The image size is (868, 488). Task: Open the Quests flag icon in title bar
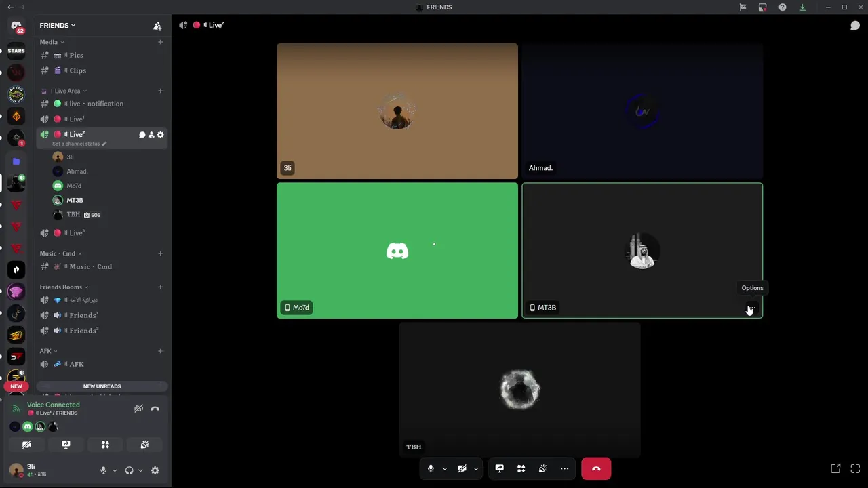tap(743, 7)
